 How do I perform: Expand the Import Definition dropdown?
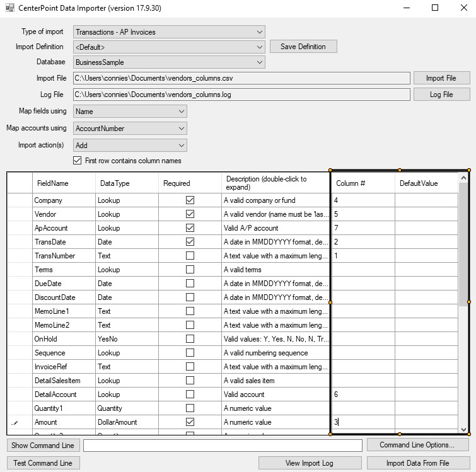(x=169, y=47)
